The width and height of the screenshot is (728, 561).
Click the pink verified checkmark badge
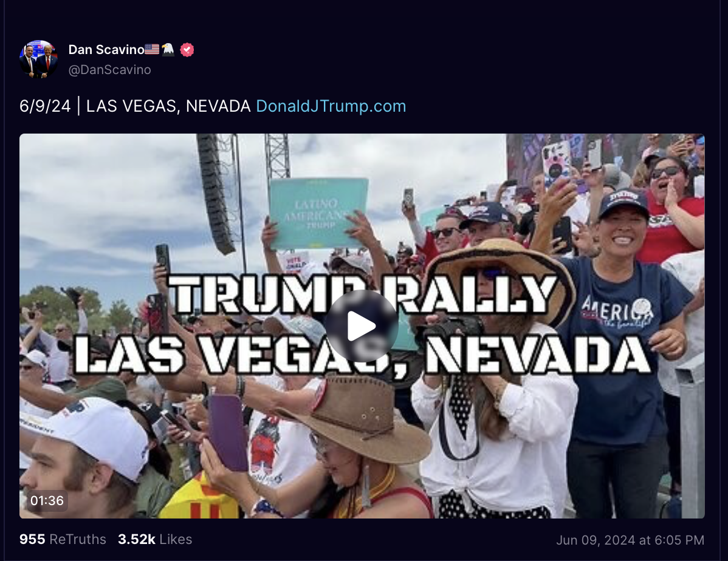[x=187, y=49]
